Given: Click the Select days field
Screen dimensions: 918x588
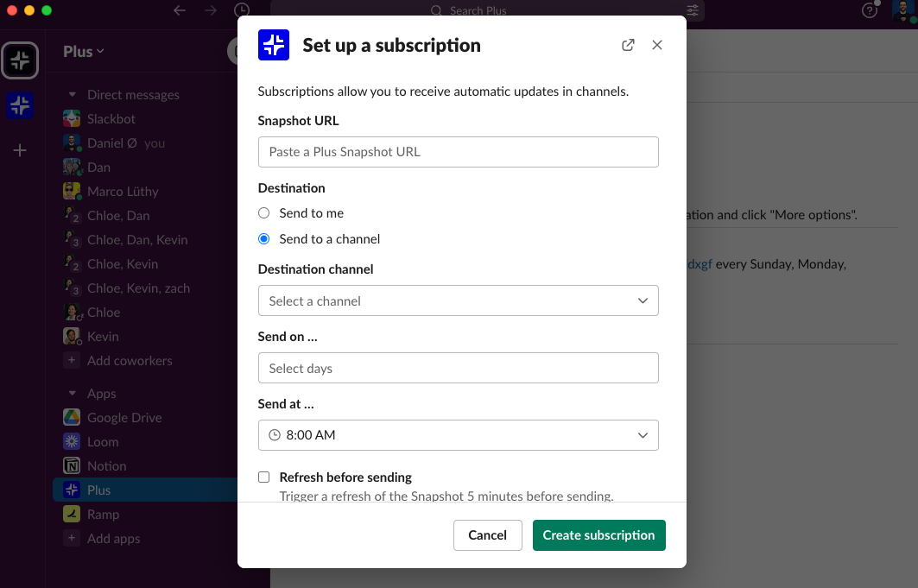Looking at the screenshot, I should point(458,368).
